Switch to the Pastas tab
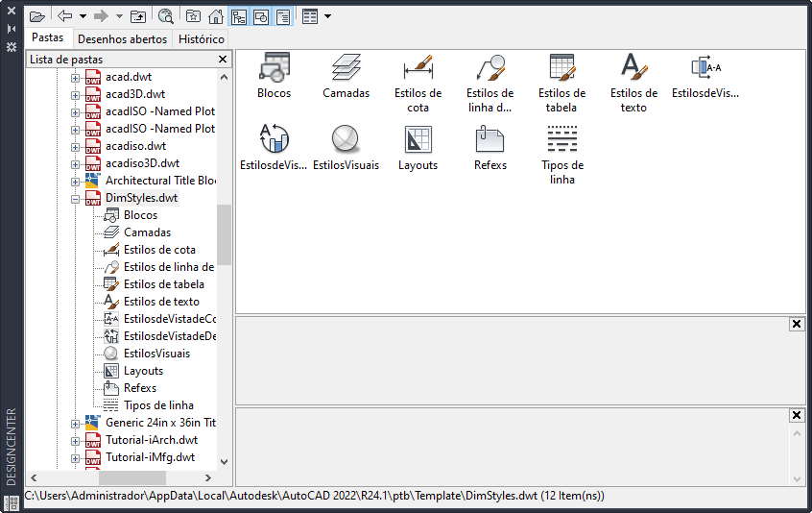 (x=48, y=37)
